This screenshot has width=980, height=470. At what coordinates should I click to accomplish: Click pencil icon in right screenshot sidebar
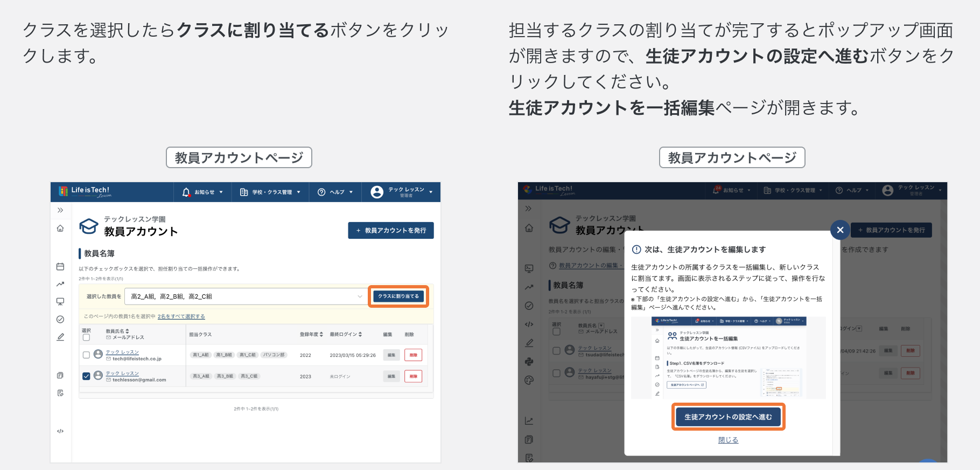pyautogui.click(x=529, y=343)
